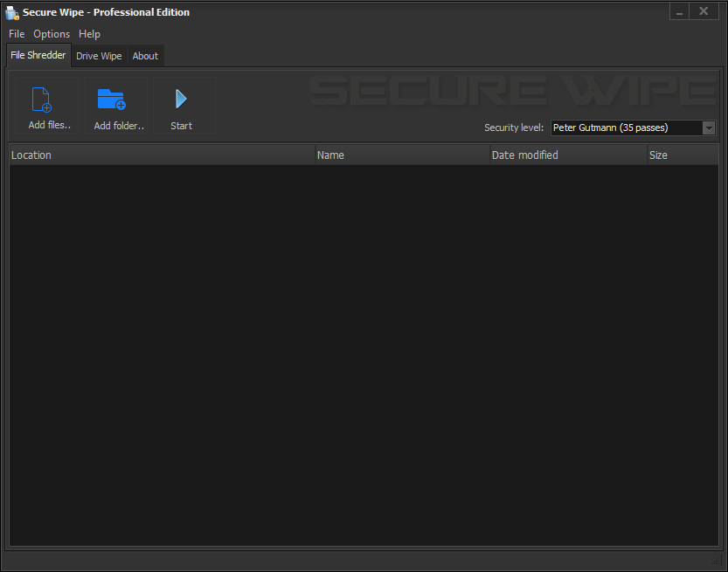Open the File menu
The image size is (728, 572).
pyautogui.click(x=17, y=34)
